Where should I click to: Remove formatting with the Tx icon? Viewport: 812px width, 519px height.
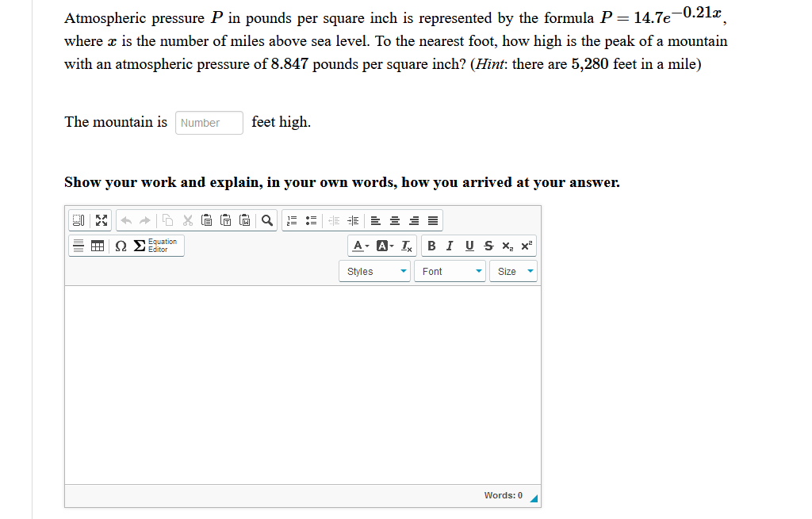click(405, 246)
